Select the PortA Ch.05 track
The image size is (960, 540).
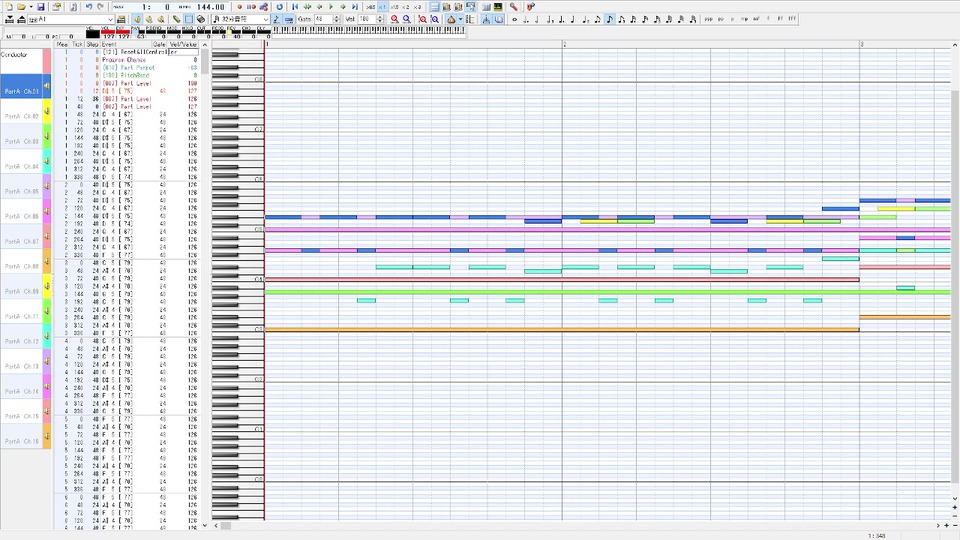(x=21, y=186)
